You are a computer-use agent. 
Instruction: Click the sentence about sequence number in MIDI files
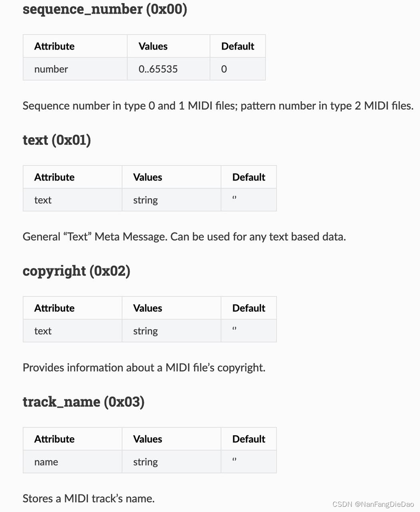tap(218, 106)
